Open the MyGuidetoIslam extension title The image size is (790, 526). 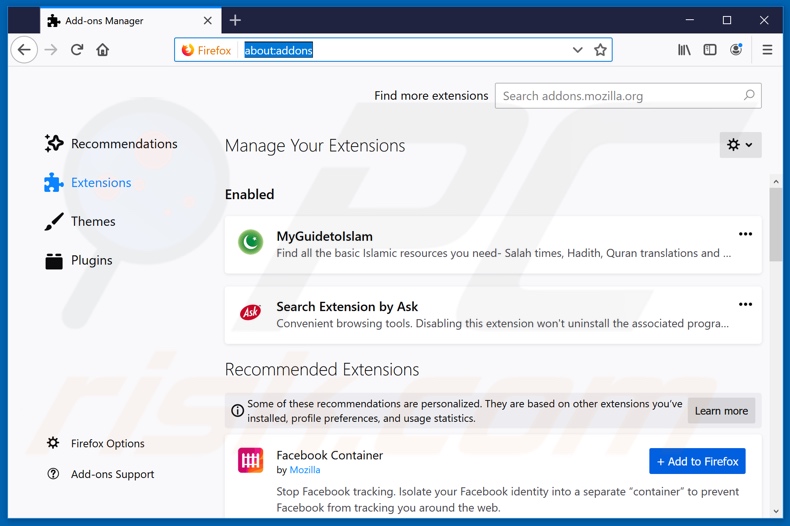(324, 236)
